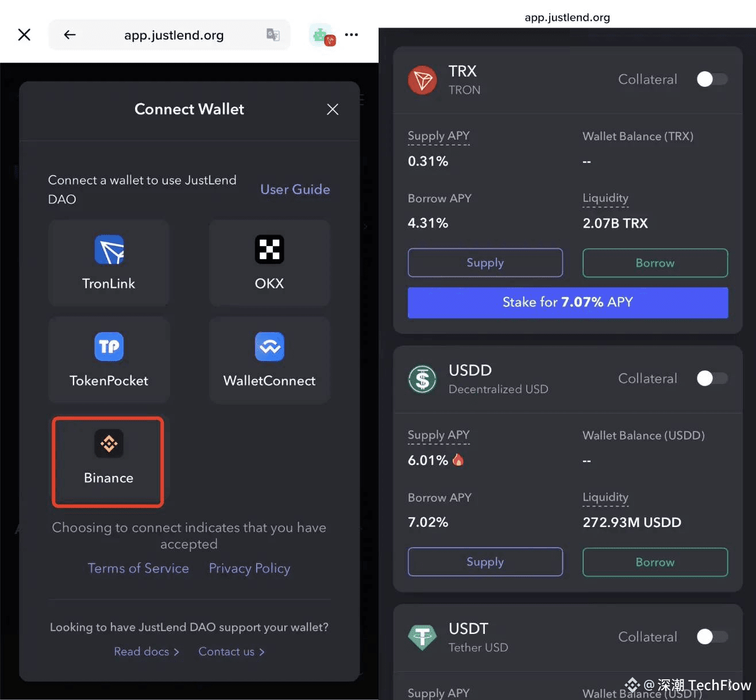Click the Supply button for TRX
Image resolution: width=756 pixels, height=700 pixels.
pyautogui.click(x=485, y=263)
